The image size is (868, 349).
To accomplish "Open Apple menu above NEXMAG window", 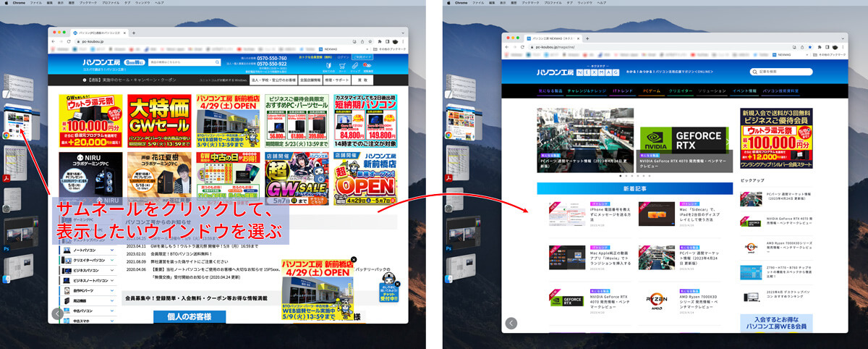I will [448, 3].
